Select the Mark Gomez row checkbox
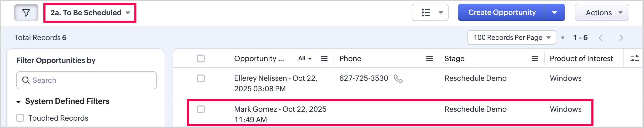The width and height of the screenshot is (644, 128). point(201,109)
